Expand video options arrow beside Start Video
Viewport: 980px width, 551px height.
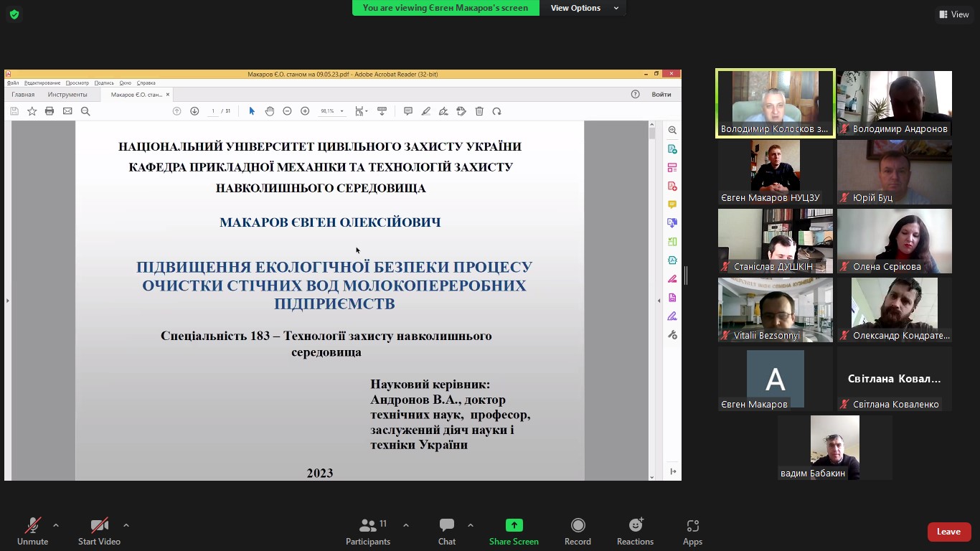tap(126, 525)
